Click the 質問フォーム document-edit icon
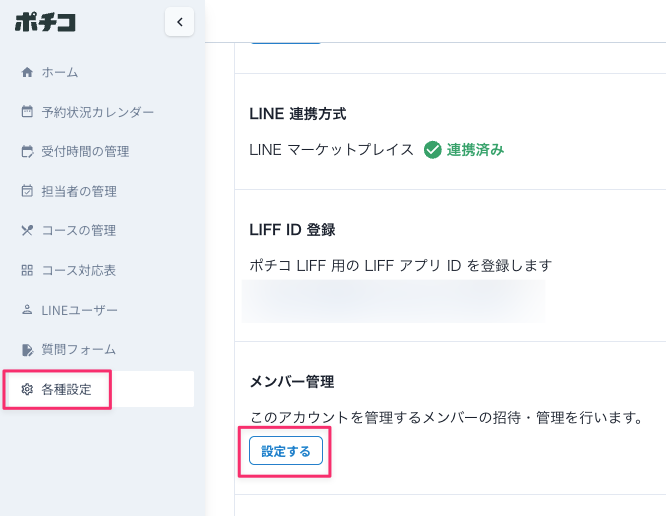Screen dimensions: 666x516 click(27, 350)
